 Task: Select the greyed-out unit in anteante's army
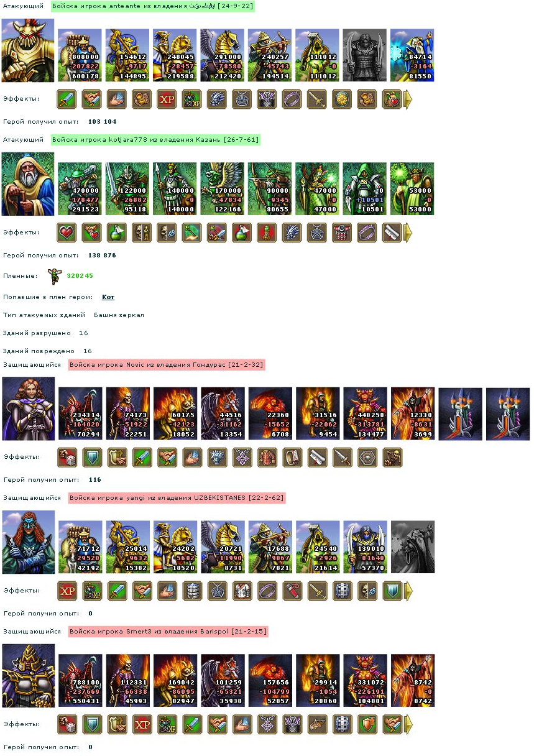[x=365, y=55]
